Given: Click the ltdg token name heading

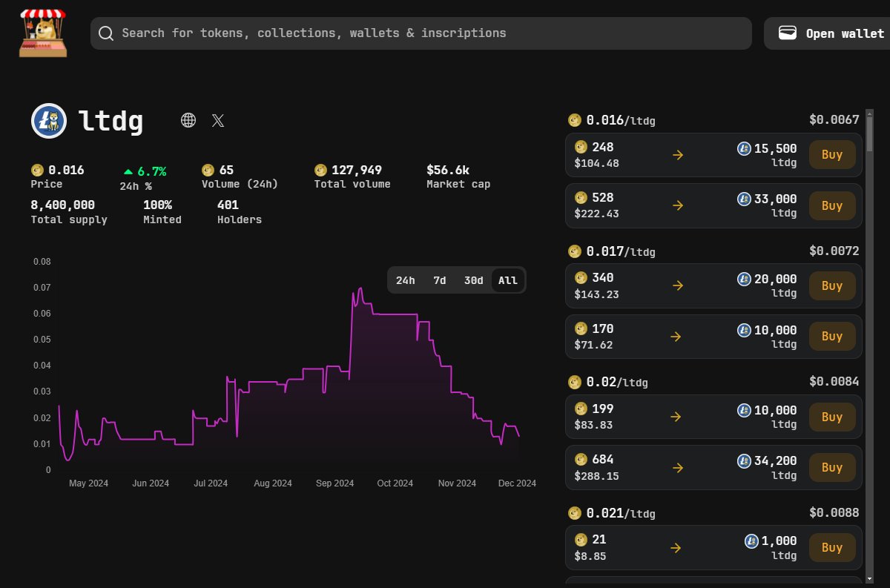Looking at the screenshot, I should [x=111, y=120].
